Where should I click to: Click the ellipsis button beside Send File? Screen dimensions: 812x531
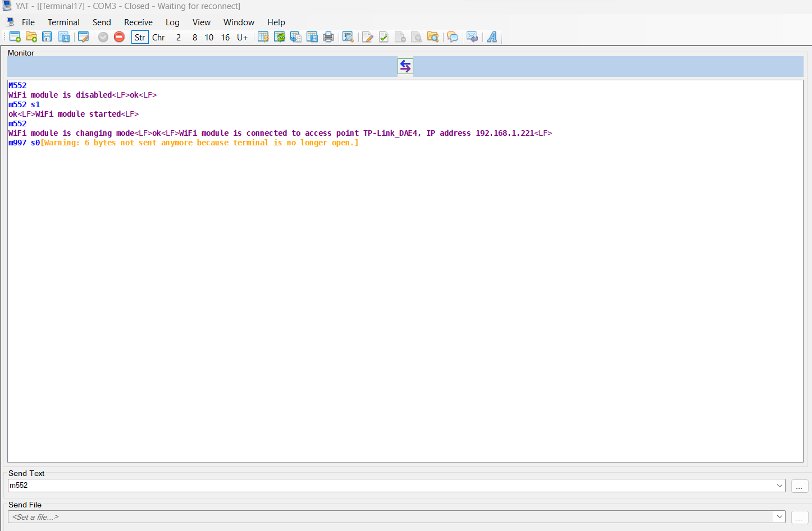coord(799,518)
